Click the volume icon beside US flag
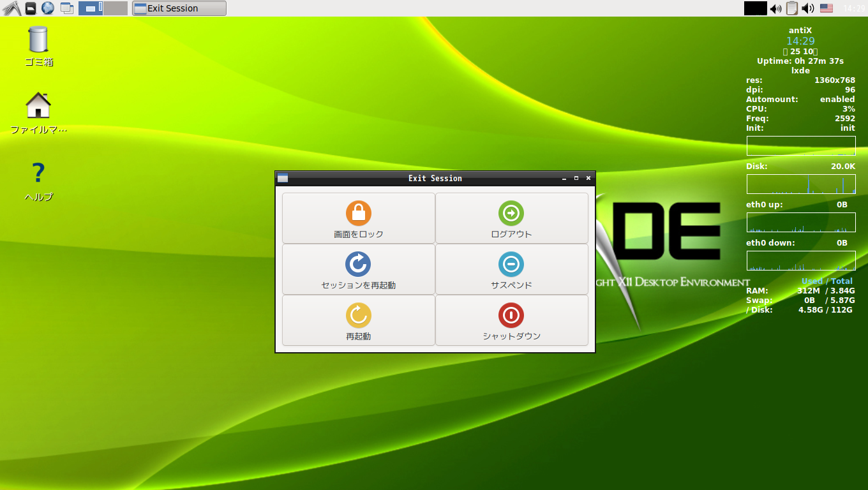The image size is (868, 490). pyautogui.click(x=808, y=8)
